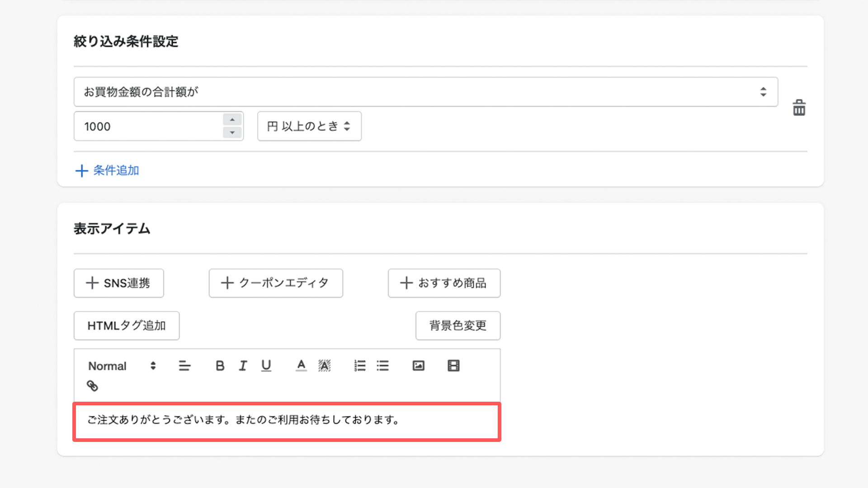The width and height of the screenshot is (868, 488).
Task: Add おすすめ商品 item
Action: coord(444,283)
